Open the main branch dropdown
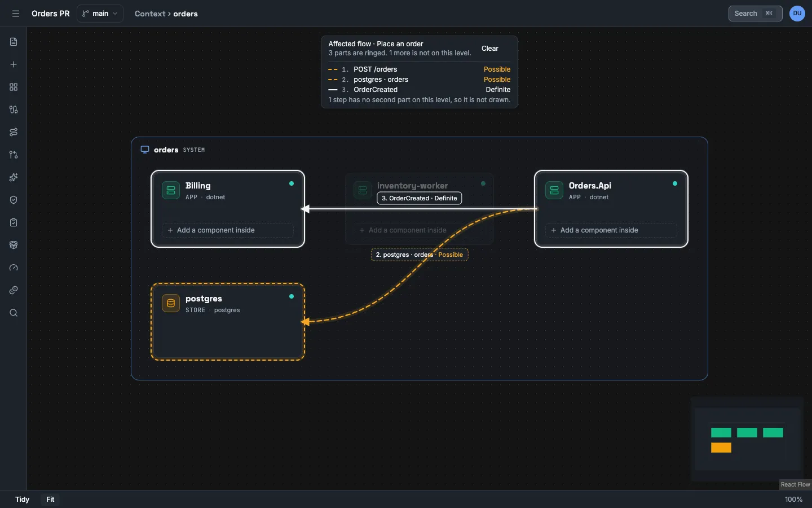812x508 pixels. [100, 14]
